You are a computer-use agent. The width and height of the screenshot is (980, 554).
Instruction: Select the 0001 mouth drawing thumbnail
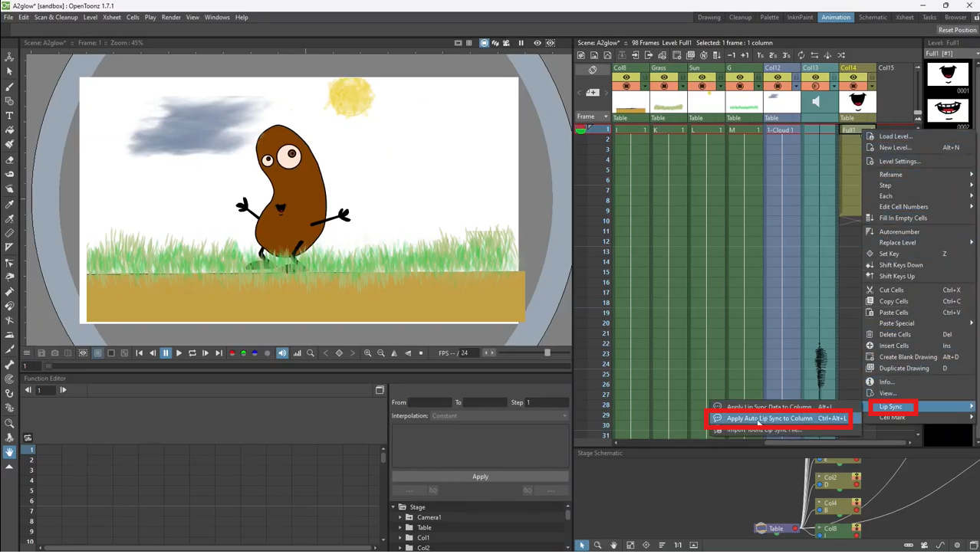point(948,76)
